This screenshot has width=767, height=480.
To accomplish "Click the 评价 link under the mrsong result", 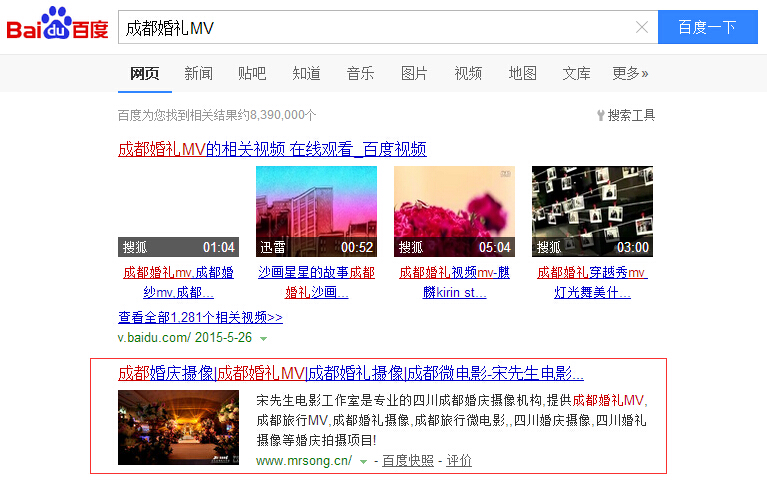I will coord(459,461).
